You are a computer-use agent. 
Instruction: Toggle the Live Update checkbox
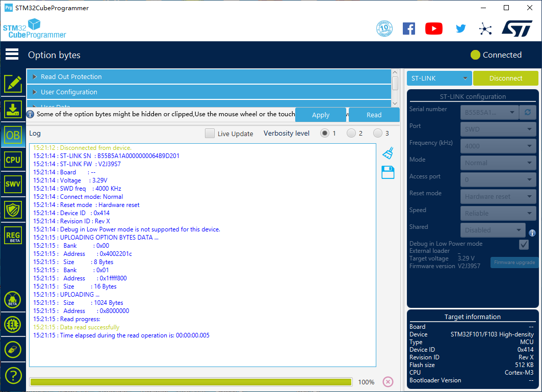(x=210, y=134)
